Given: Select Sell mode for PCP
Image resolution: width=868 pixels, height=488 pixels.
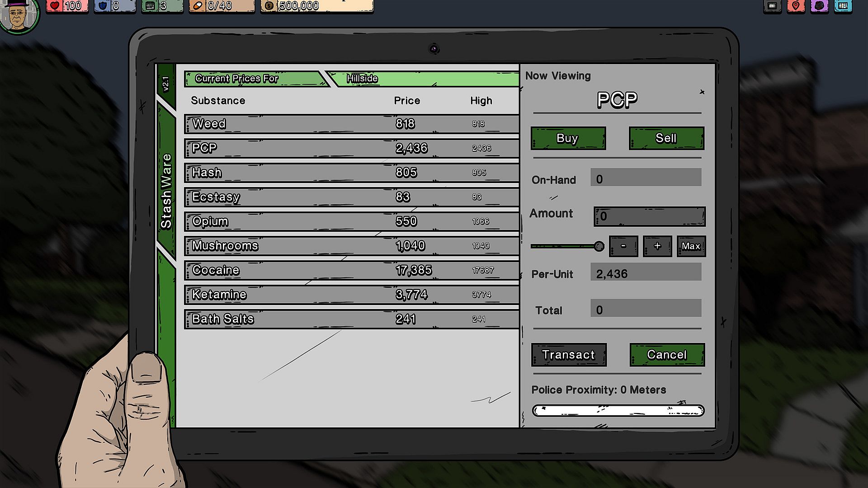Looking at the screenshot, I should pos(666,138).
